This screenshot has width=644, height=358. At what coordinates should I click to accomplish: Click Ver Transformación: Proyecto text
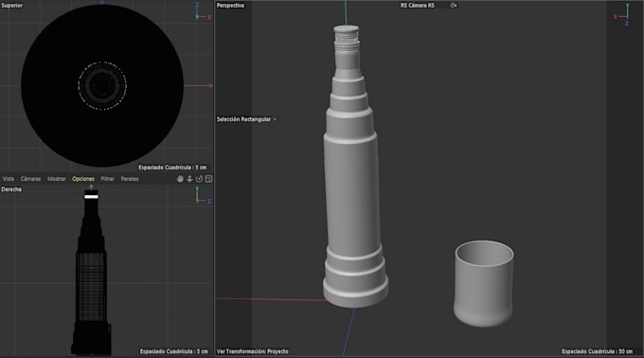point(253,351)
